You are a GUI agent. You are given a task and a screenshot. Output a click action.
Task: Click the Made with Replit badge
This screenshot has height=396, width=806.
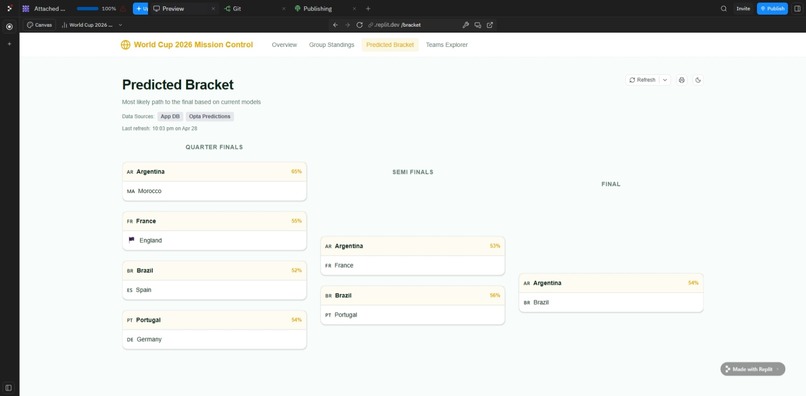(x=753, y=369)
